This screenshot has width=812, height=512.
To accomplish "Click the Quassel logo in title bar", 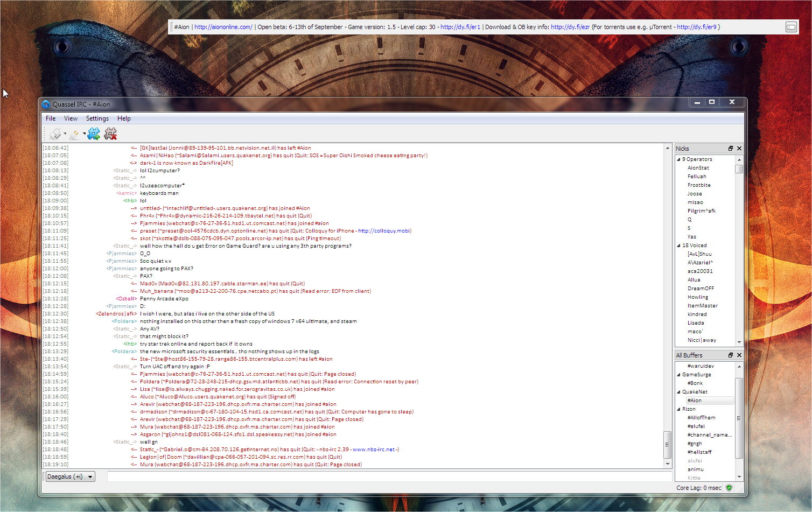I will pos(46,104).
